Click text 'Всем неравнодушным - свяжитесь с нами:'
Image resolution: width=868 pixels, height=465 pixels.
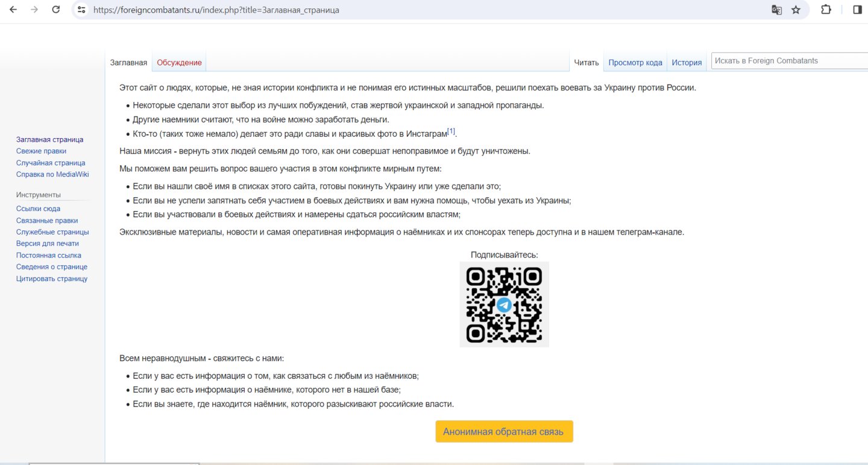click(x=201, y=358)
